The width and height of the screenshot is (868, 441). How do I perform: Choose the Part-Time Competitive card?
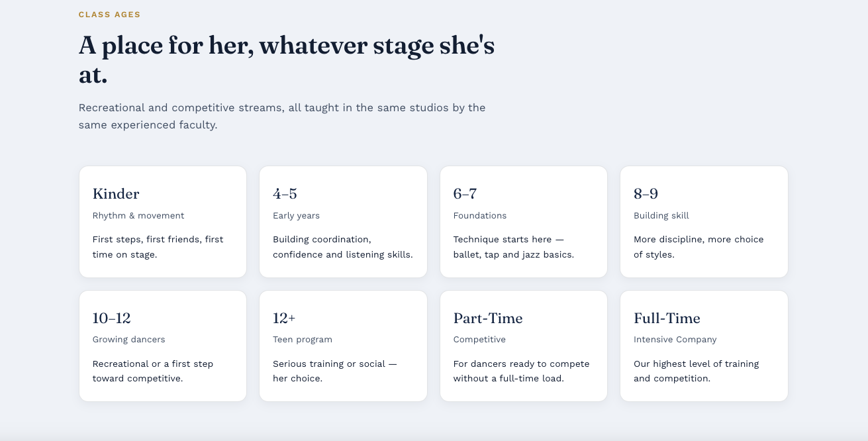click(524, 346)
